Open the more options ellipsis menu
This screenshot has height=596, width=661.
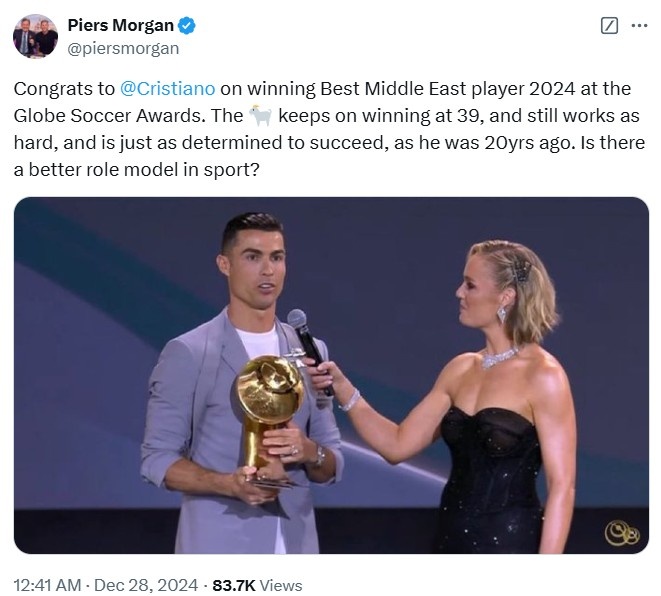pos(639,26)
